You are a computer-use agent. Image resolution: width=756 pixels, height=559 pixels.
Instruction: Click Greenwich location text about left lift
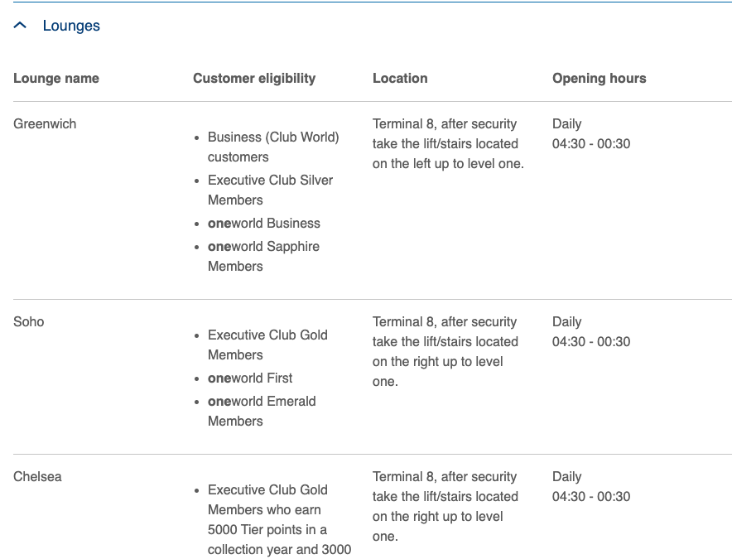pos(448,144)
